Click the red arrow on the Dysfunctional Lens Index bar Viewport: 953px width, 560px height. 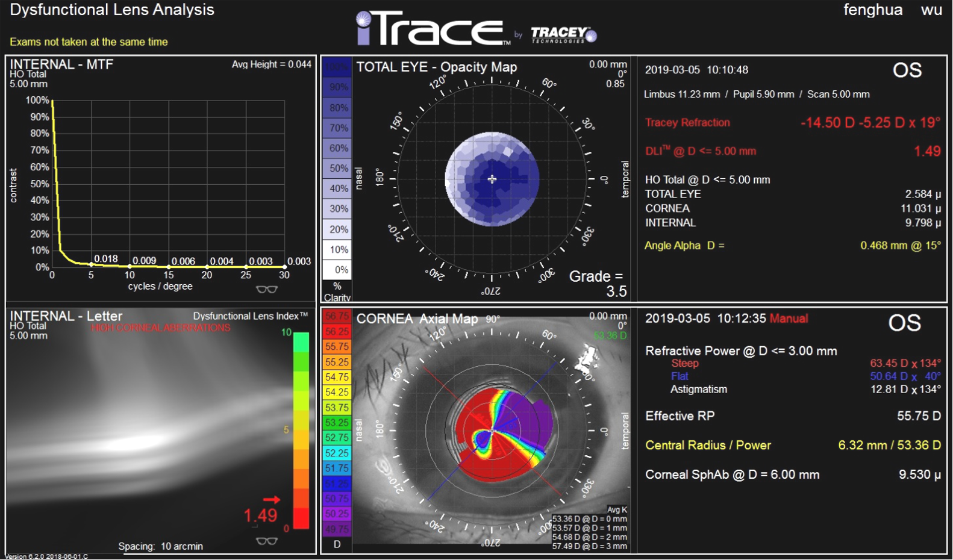[x=272, y=499]
